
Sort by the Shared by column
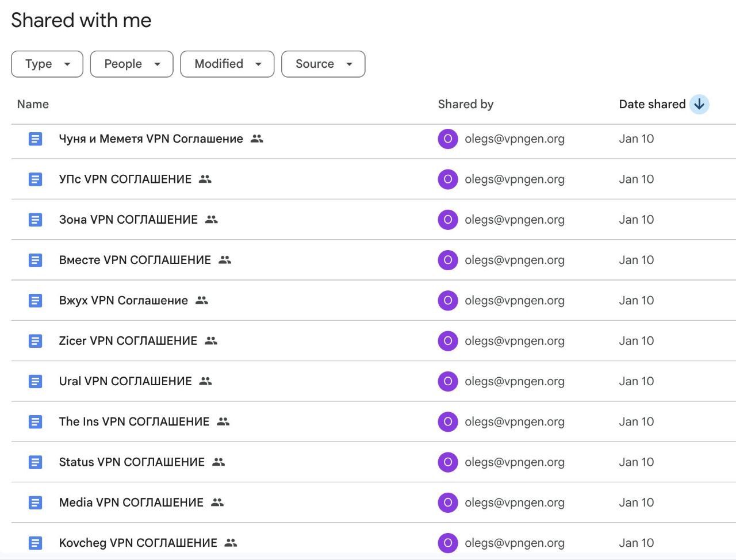coord(466,104)
